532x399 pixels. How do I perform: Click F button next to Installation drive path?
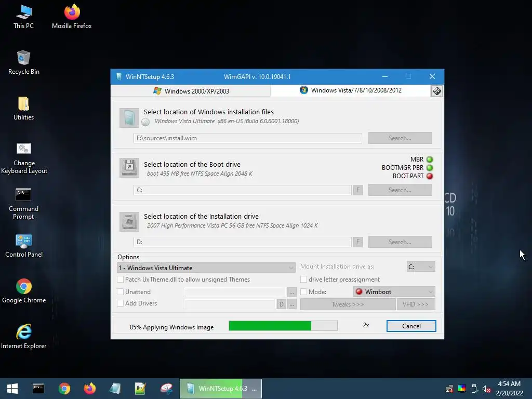coord(358,242)
